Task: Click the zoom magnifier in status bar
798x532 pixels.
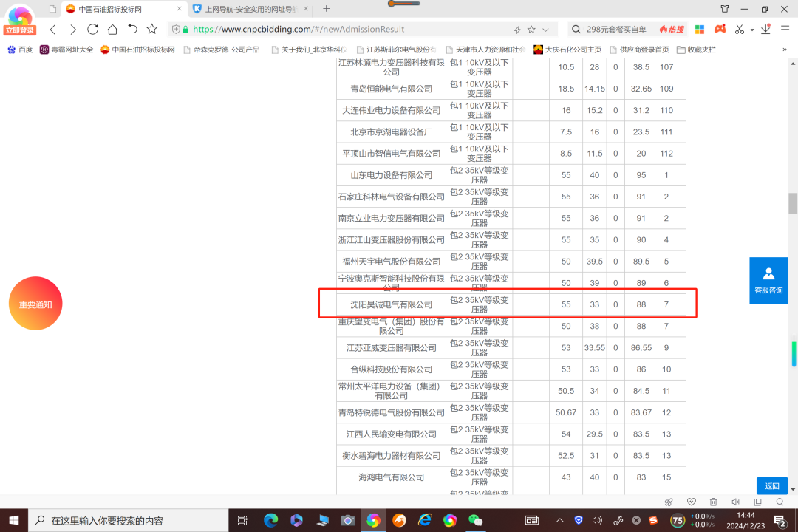Action: [x=780, y=502]
